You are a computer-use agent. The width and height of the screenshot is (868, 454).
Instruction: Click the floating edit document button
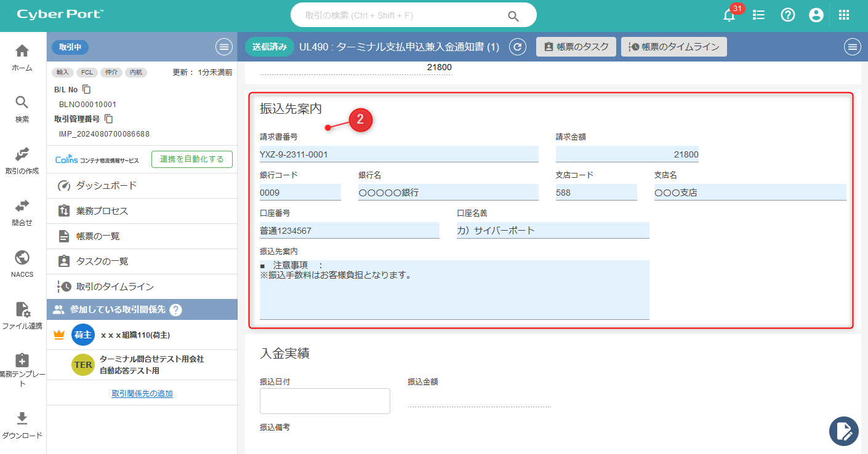[x=843, y=431]
